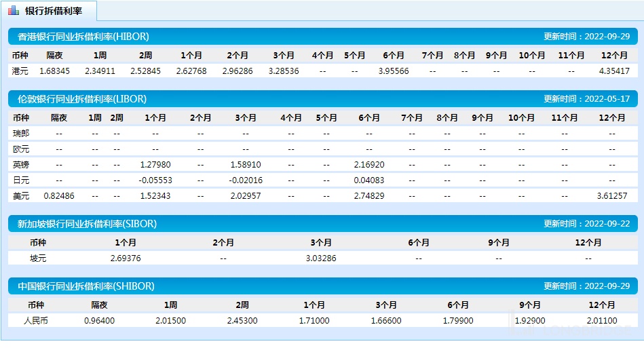
Task: Select the 坡元 row label in SIBOR
Action: point(38,258)
